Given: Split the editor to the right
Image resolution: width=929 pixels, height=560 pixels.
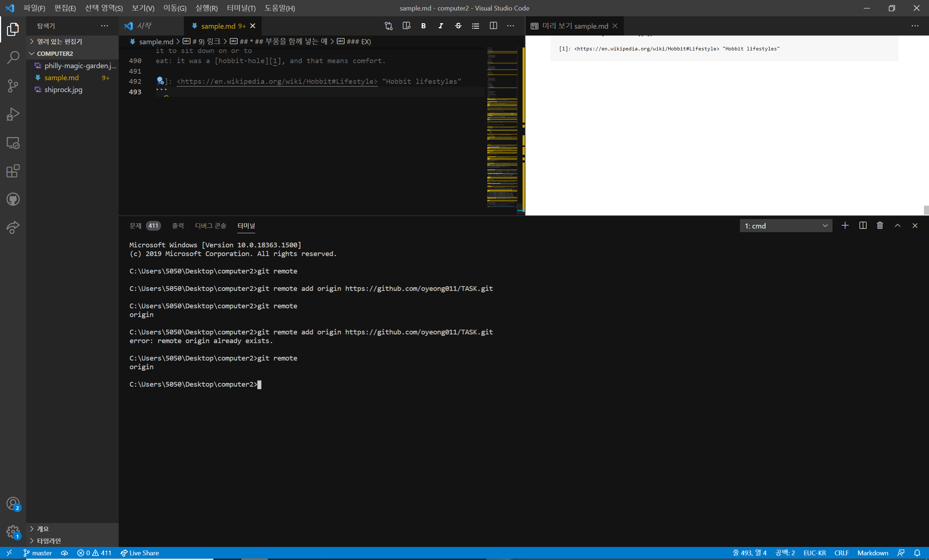Looking at the screenshot, I should (493, 26).
